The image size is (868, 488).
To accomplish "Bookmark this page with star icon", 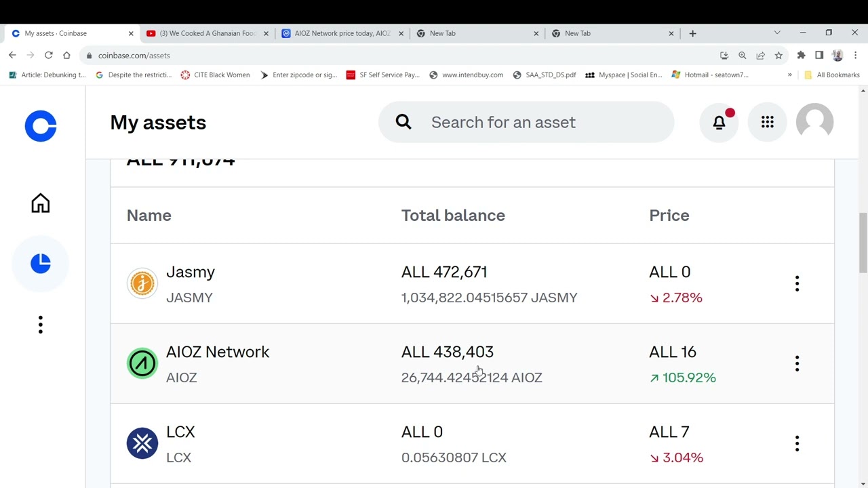I will coord(778,56).
